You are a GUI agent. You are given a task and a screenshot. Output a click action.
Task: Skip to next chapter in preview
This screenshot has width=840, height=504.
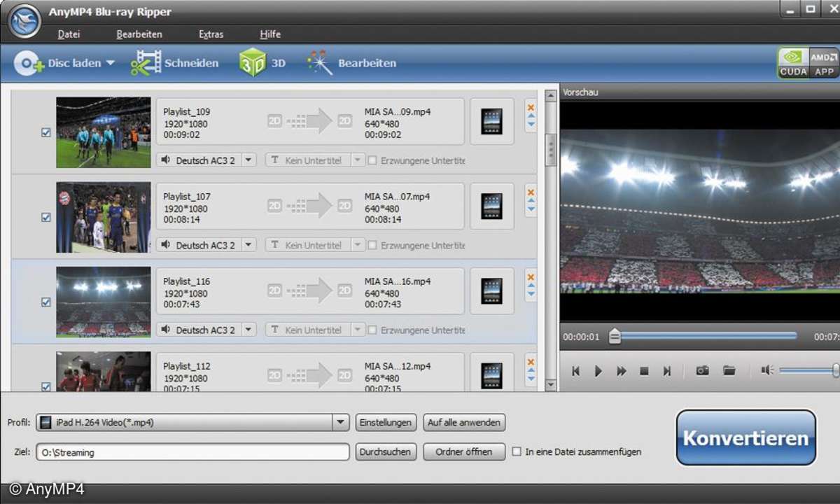pos(667,371)
